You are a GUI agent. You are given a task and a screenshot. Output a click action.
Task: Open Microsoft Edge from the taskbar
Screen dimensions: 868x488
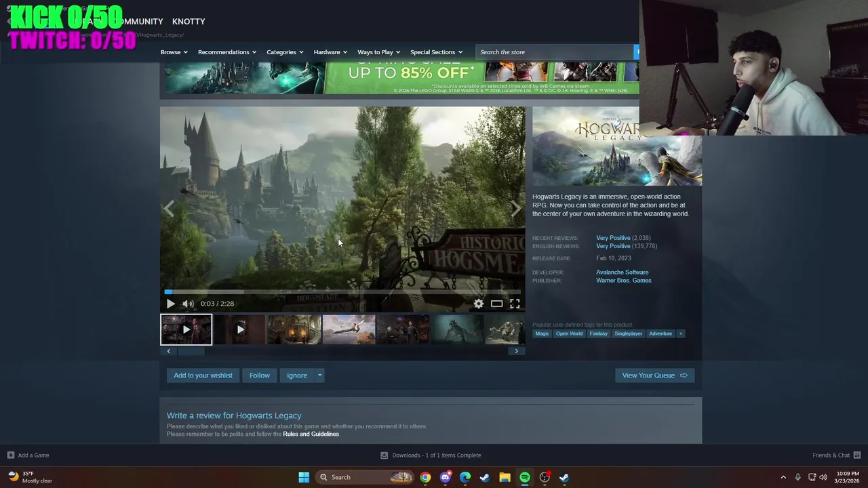pyautogui.click(x=465, y=477)
